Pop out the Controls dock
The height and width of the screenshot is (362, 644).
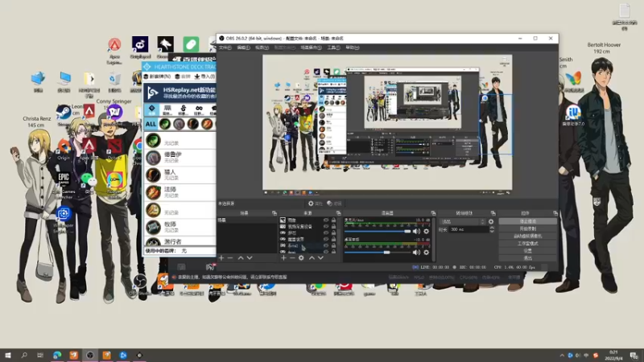pos(555,213)
